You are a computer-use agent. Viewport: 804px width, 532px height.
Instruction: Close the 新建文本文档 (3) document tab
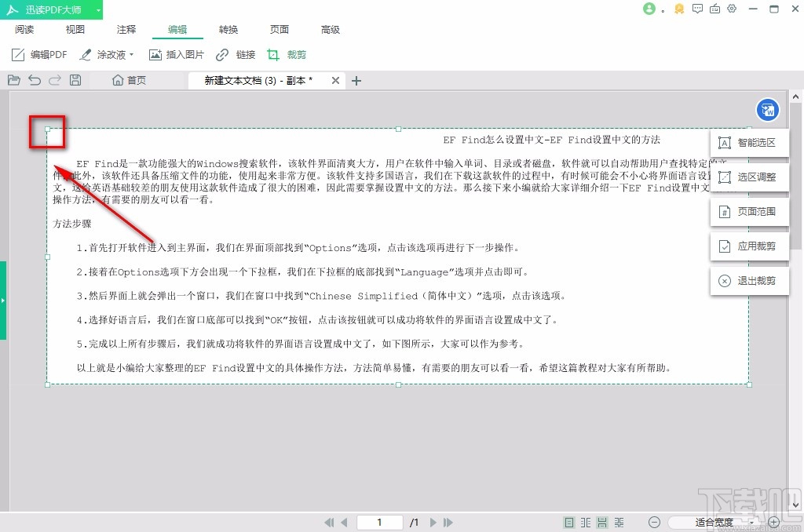point(335,81)
